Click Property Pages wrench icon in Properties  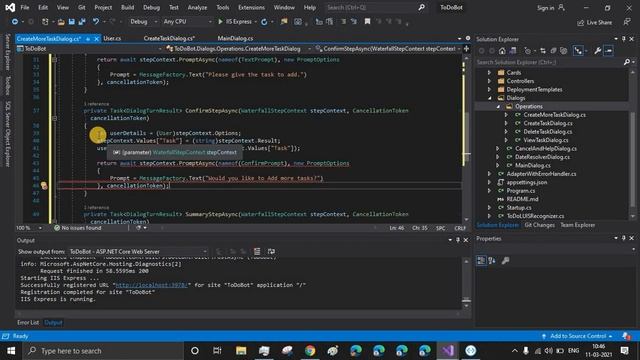505,260
